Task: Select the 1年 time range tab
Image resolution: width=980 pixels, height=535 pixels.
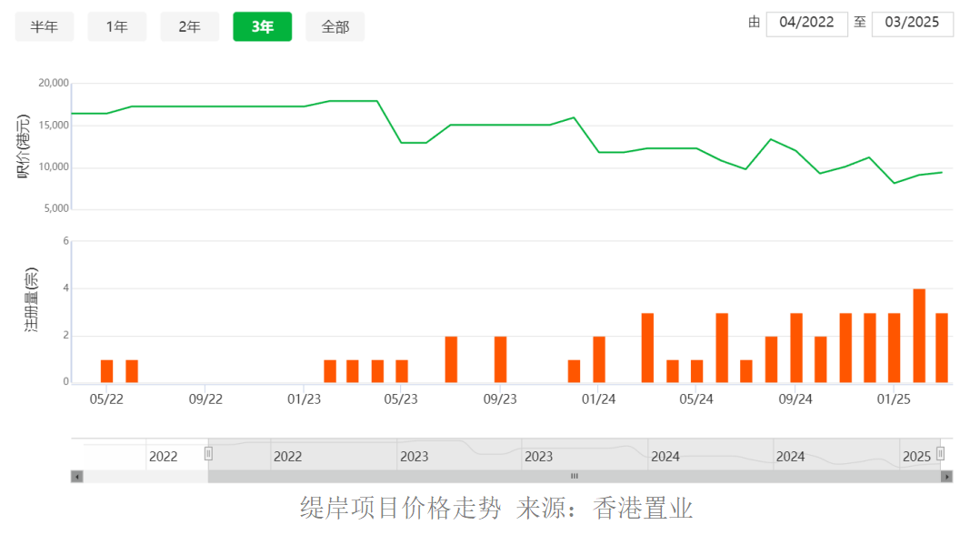Action: [117, 27]
